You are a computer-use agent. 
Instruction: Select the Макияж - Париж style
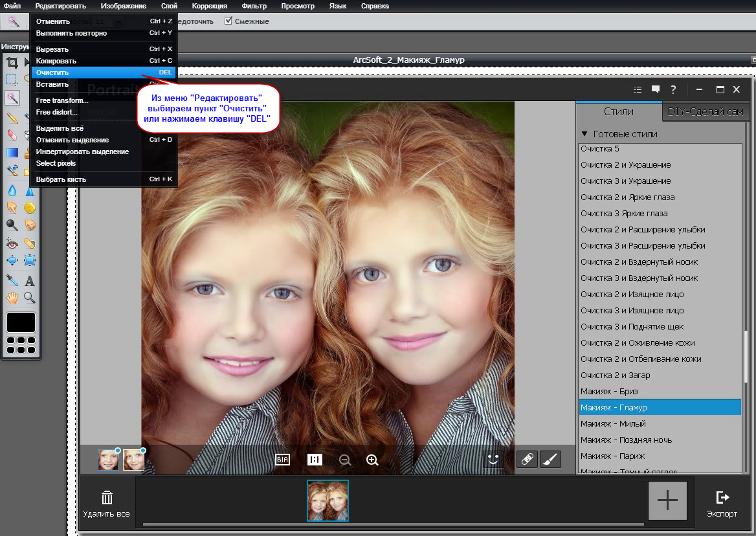tap(660, 456)
